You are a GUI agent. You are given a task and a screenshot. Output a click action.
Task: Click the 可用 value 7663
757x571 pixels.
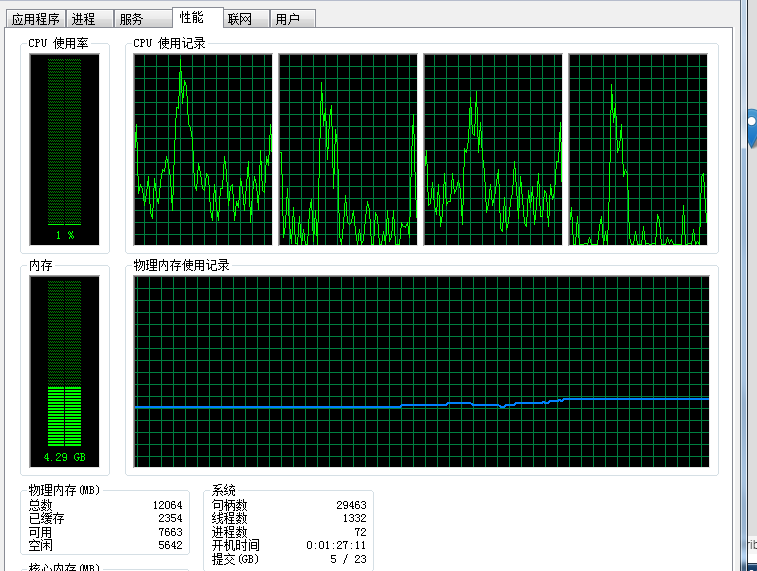(x=170, y=532)
